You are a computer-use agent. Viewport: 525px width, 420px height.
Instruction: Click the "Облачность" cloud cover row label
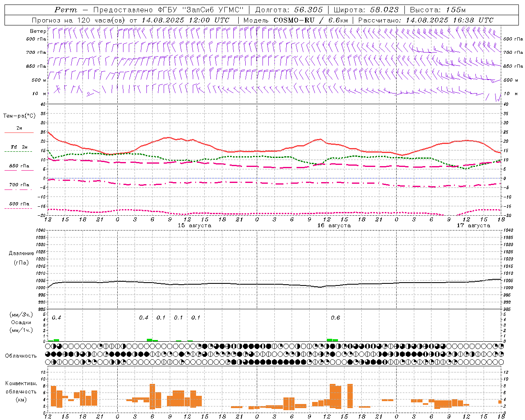point(21,356)
